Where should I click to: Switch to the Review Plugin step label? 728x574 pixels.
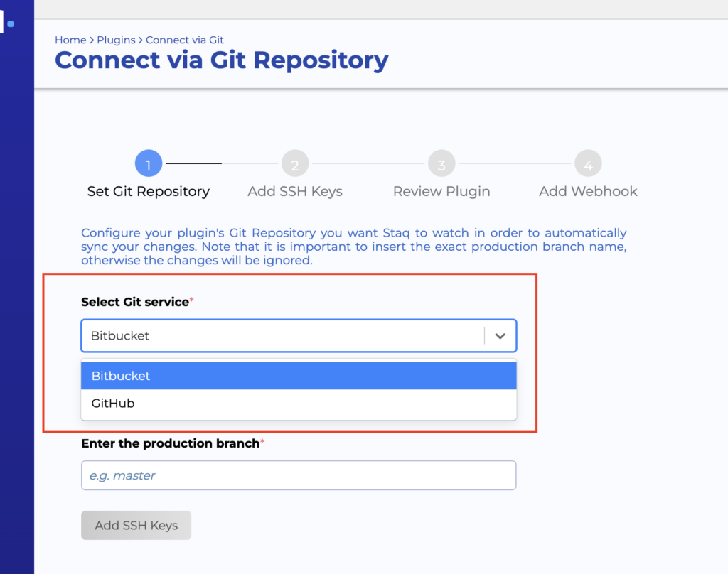point(441,191)
